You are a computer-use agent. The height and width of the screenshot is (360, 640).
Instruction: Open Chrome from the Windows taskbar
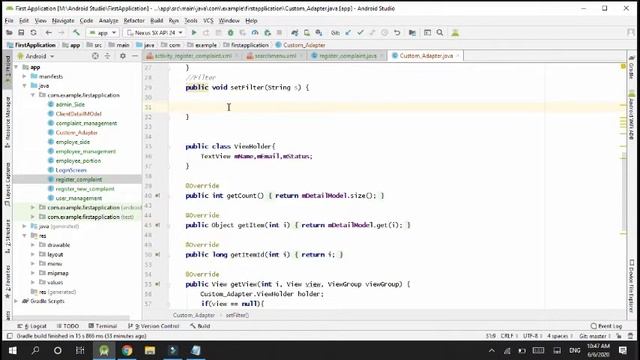(127, 350)
